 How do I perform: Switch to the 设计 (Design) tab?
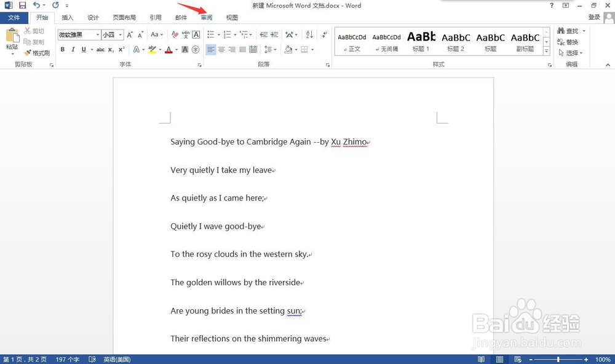tap(93, 18)
